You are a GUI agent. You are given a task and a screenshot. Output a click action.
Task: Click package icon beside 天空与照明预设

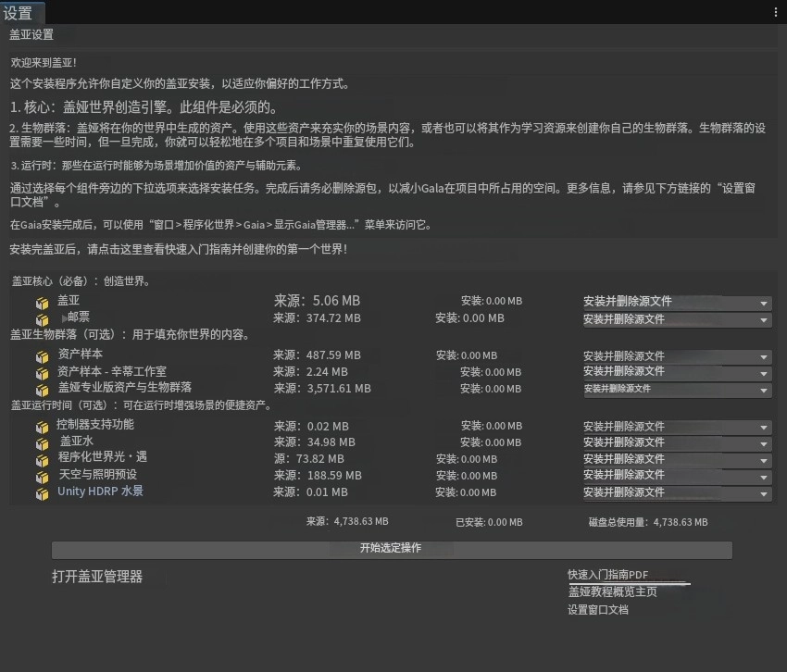click(x=43, y=477)
